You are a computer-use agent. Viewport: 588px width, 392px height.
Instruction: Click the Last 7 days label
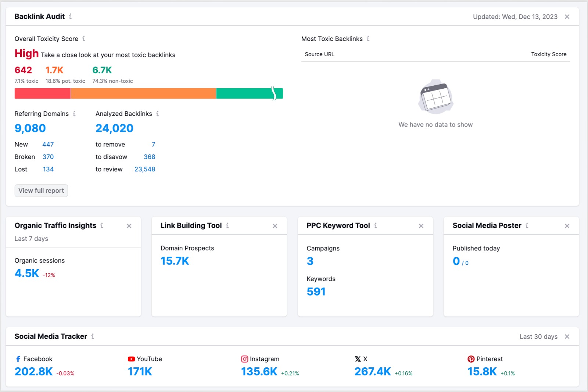click(x=31, y=239)
